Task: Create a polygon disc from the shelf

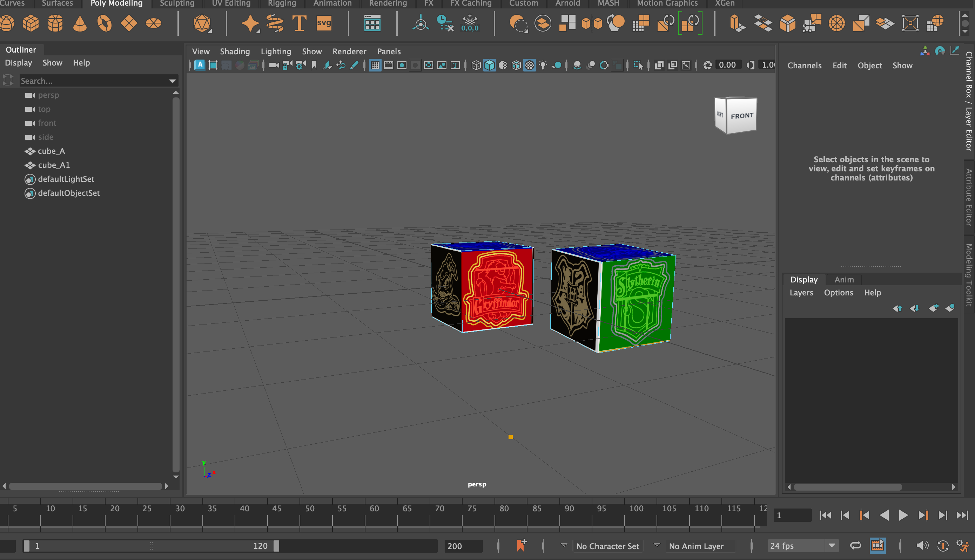Action: coord(154,23)
